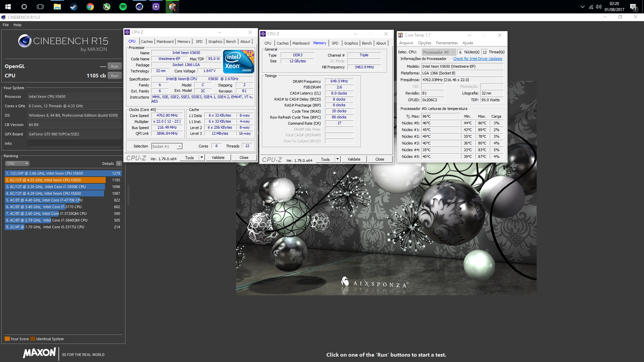Viewport: 644px width, 362px height.
Task: Switch to Graphics tab in first CPU-Z
Action: tap(215, 42)
